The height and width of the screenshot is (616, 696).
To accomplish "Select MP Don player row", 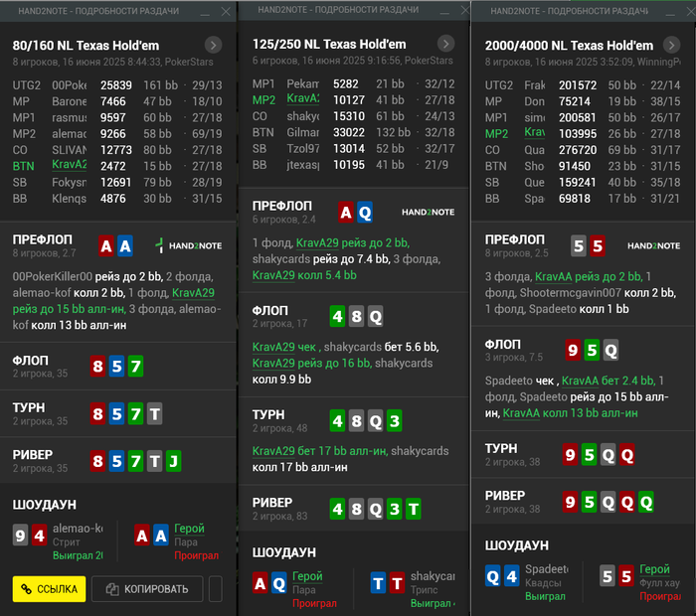I will [x=583, y=101].
